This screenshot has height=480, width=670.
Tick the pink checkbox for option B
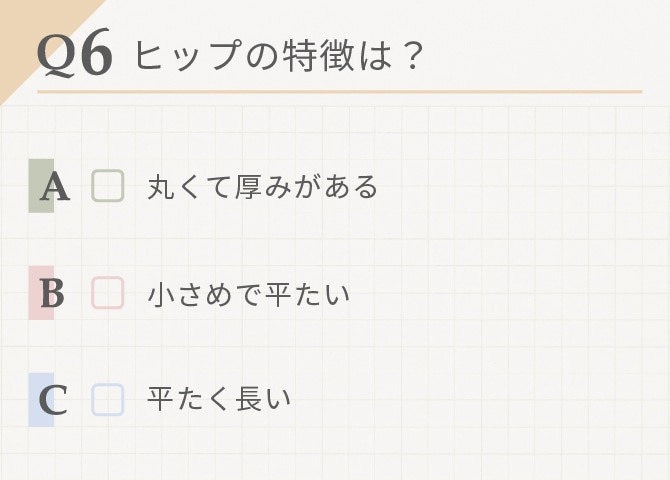click(108, 293)
